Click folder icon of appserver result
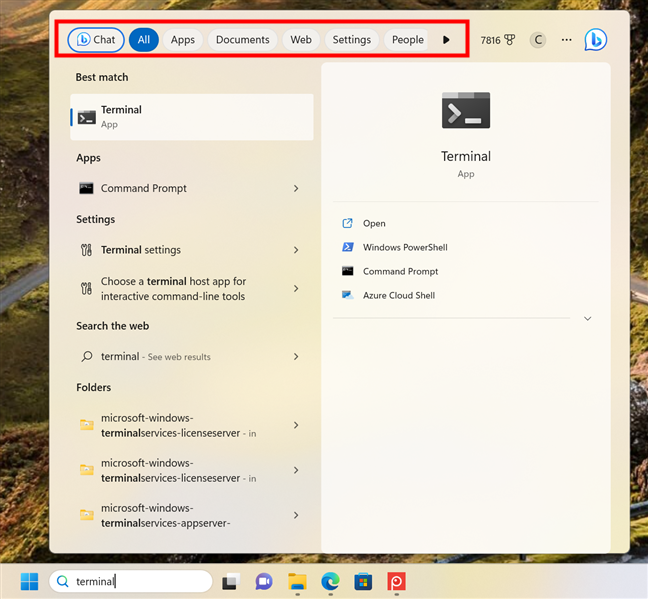The height and width of the screenshot is (599, 648). 86,515
